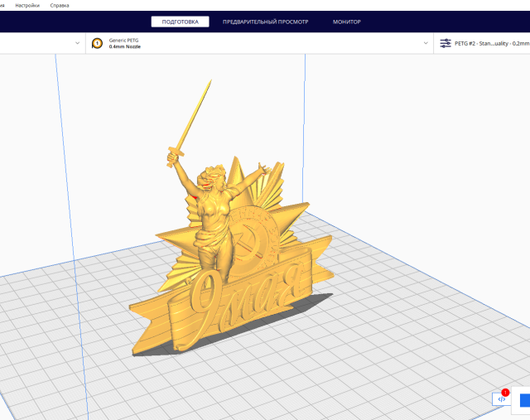The height and width of the screenshot is (420, 530).
Task: Open the Справка menu
Action: pos(60,5)
